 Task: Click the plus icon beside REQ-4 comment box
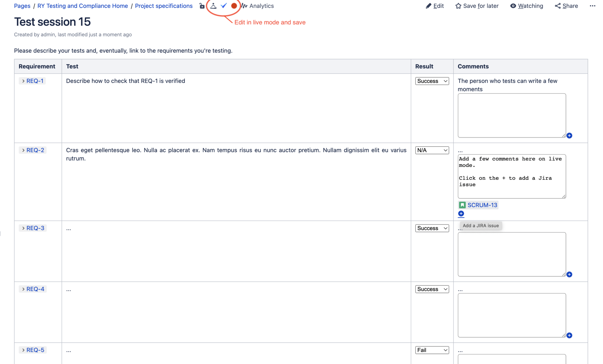coord(570,335)
